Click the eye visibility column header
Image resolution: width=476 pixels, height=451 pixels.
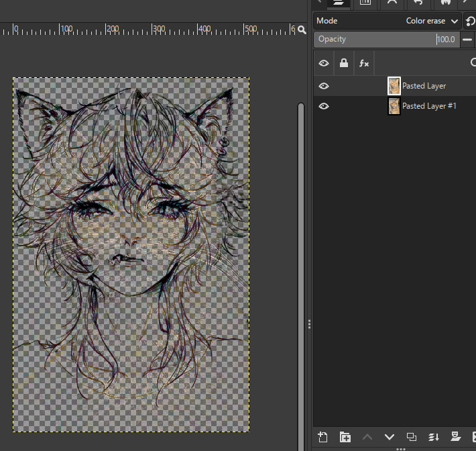pos(324,63)
